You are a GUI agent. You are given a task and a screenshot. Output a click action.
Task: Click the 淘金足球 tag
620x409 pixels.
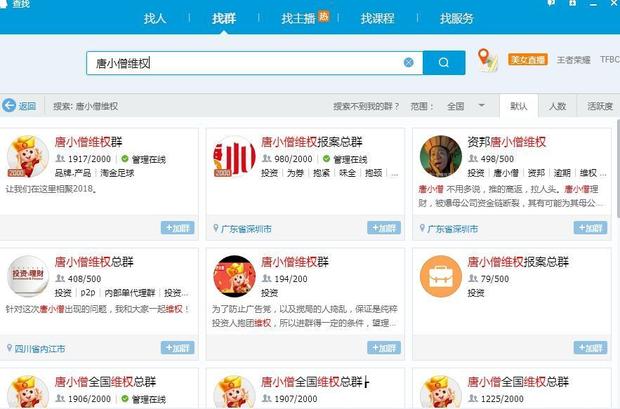pyautogui.click(x=117, y=173)
